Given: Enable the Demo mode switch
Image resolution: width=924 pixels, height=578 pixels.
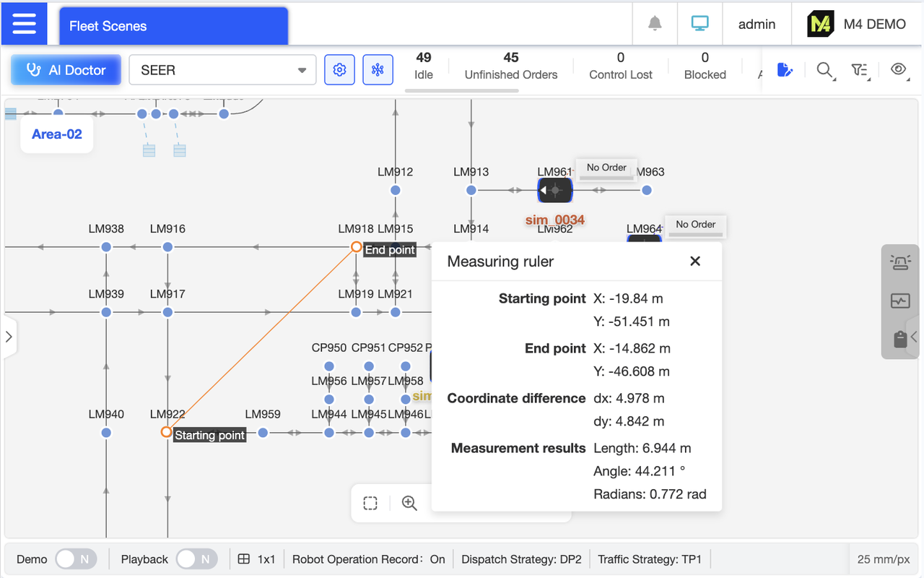Looking at the screenshot, I should click(75, 558).
